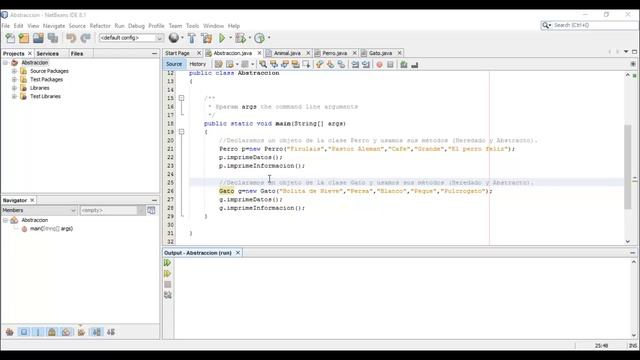Run the project with the green play icon

[x=222, y=38]
